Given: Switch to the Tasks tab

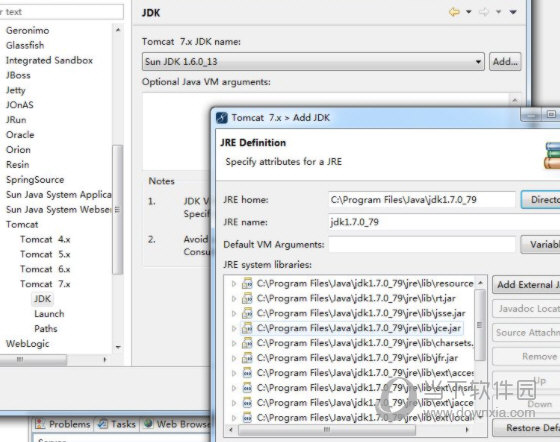Looking at the screenshot, I should (117, 424).
